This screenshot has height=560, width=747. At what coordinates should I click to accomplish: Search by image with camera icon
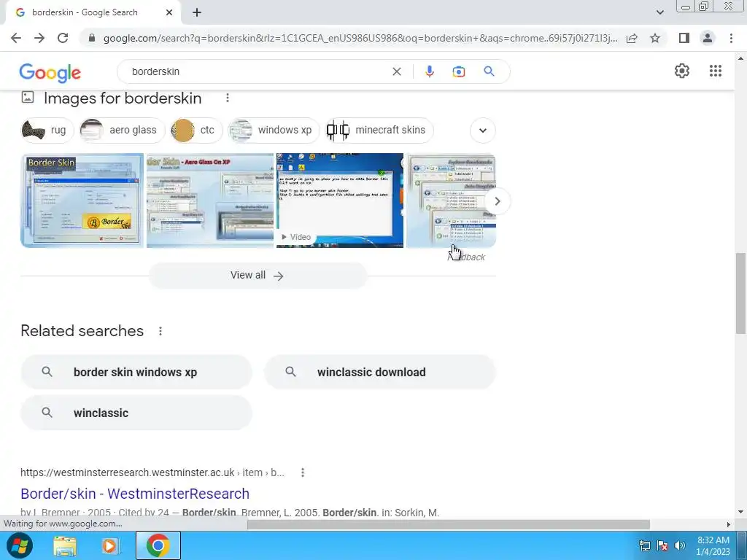[x=458, y=71]
